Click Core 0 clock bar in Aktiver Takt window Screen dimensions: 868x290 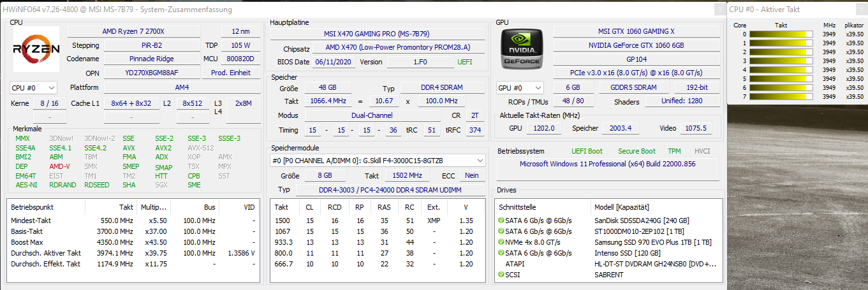pyautogui.click(x=781, y=34)
